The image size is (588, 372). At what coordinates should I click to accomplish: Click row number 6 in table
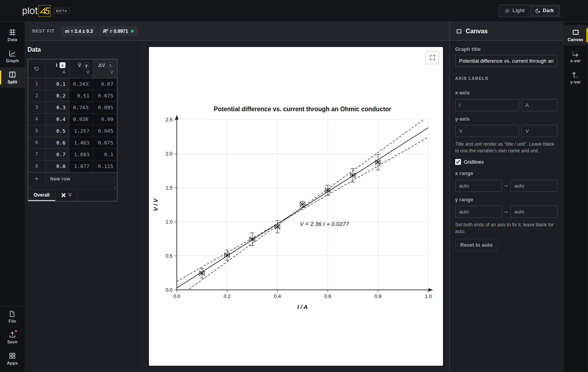[37, 143]
